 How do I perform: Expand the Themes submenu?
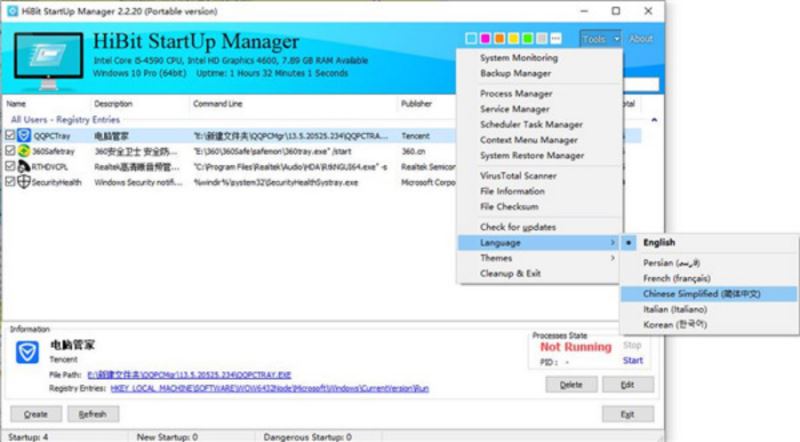coord(538,258)
